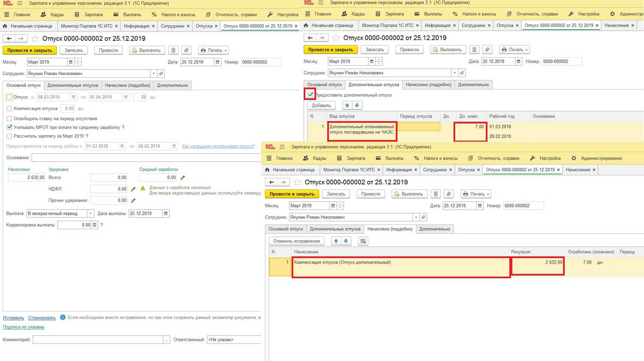The image size is (644, 361).
Task: Open the report list icon beside Выплатить in the left window
Action: (x=173, y=50)
